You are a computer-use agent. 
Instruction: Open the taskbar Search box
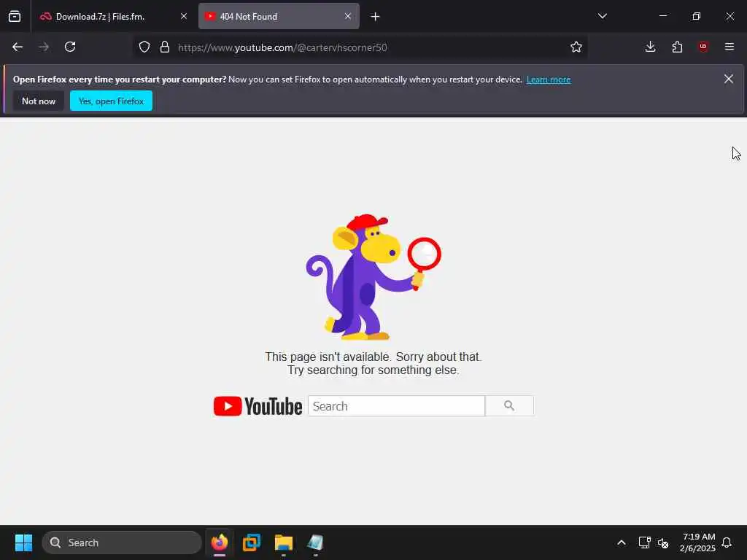click(122, 542)
